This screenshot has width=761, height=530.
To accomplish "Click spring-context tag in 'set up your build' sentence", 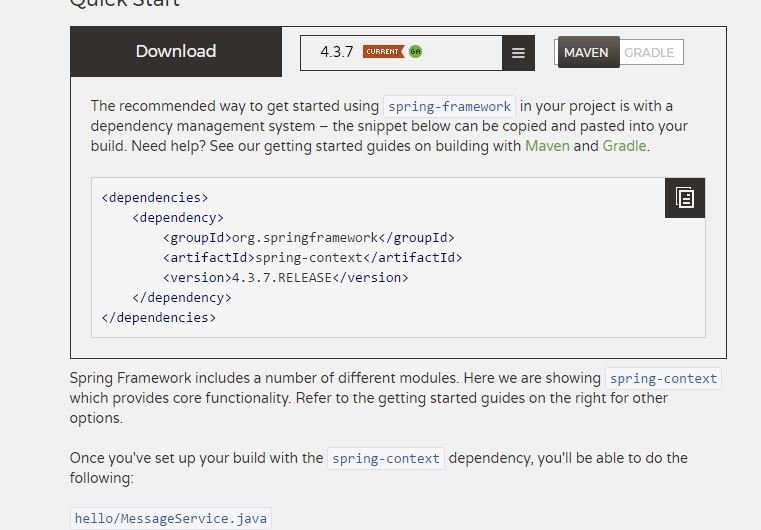I will coord(386,459).
